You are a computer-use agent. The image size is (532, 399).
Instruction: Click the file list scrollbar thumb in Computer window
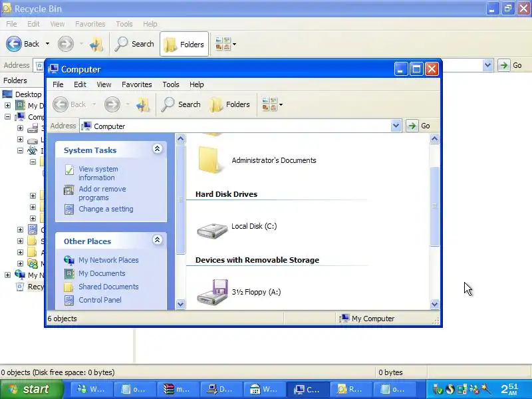(x=435, y=206)
